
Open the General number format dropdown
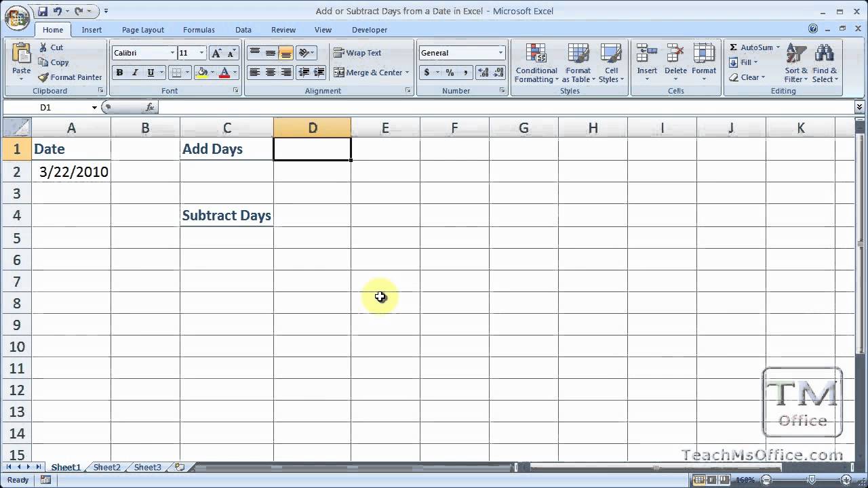pos(500,53)
